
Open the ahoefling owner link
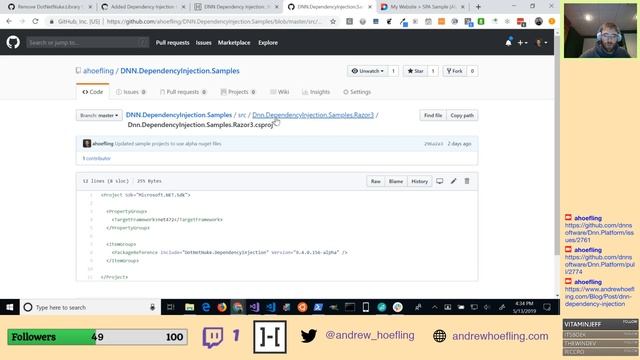click(98, 71)
